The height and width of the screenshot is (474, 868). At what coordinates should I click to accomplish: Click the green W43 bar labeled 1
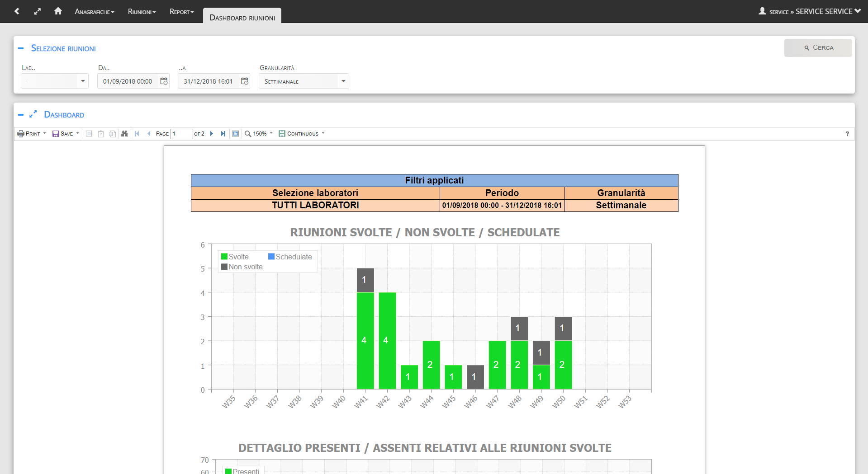[409, 377]
